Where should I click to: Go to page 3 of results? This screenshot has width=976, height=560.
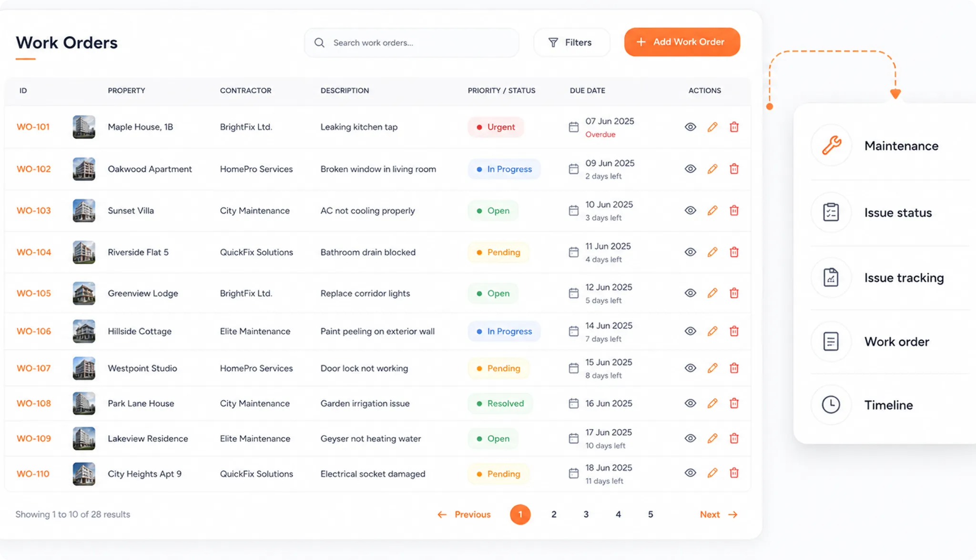(x=586, y=514)
